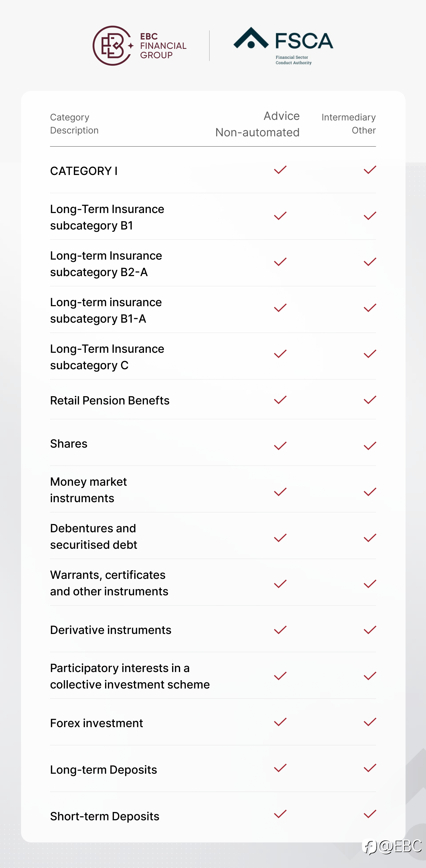Click the Intermediary checkmark for Derivative instruments
Viewport: 426px width, 868px height.
370,630
